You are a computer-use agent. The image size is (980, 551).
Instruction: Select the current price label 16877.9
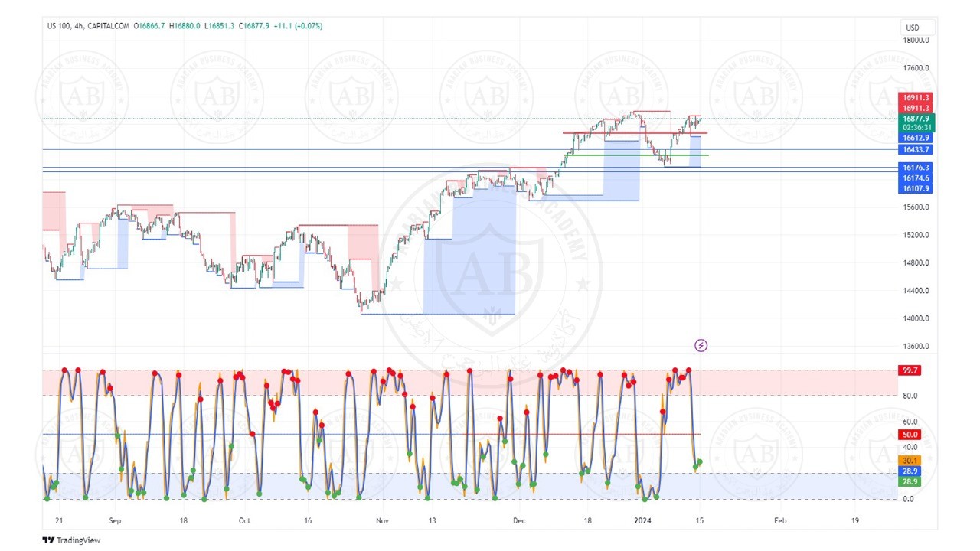point(916,119)
